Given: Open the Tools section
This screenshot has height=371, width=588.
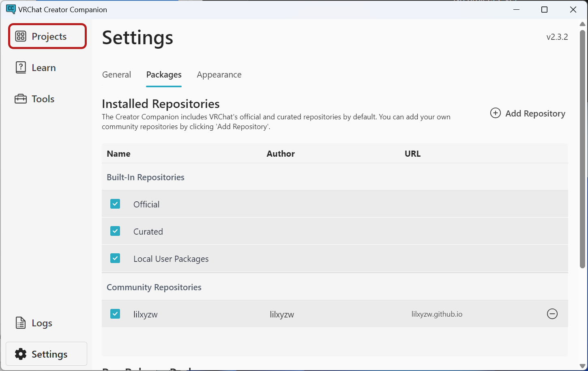Looking at the screenshot, I should pos(47,99).
